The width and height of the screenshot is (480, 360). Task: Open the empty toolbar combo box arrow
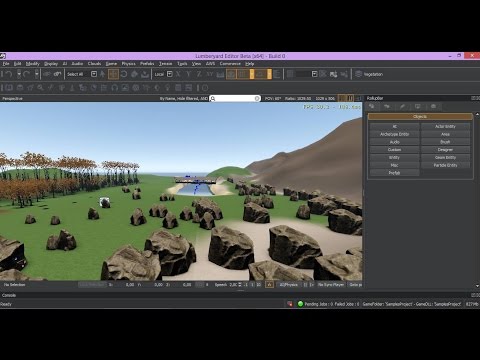point(314,74)
